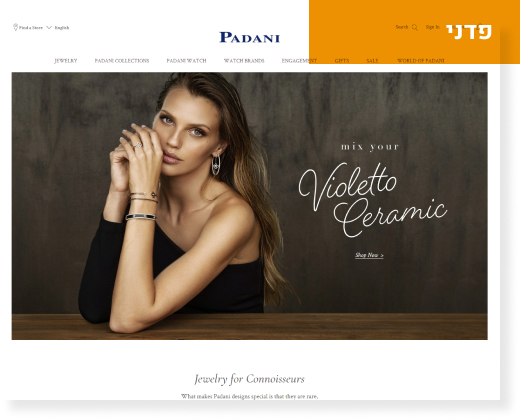520x420 pixels.
Task: Open the Sign In link
Action: click(432, 27)
